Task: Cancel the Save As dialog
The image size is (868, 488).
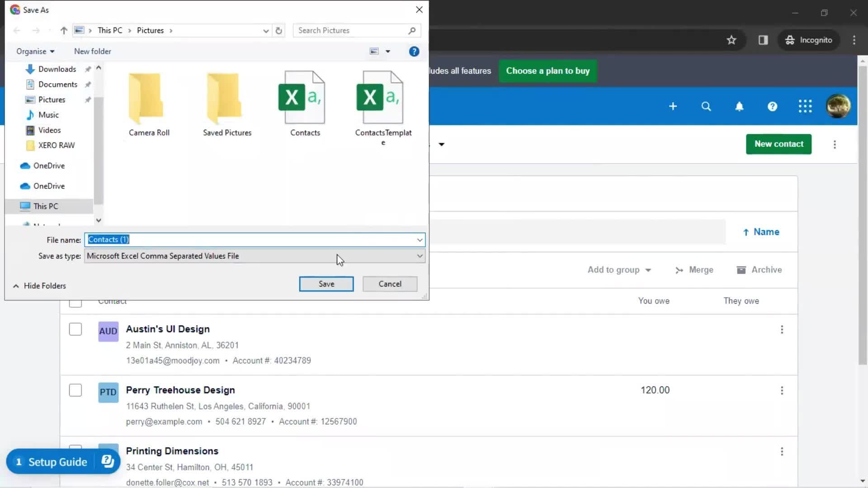Action: pyautogui.click(x=390, y=284)
